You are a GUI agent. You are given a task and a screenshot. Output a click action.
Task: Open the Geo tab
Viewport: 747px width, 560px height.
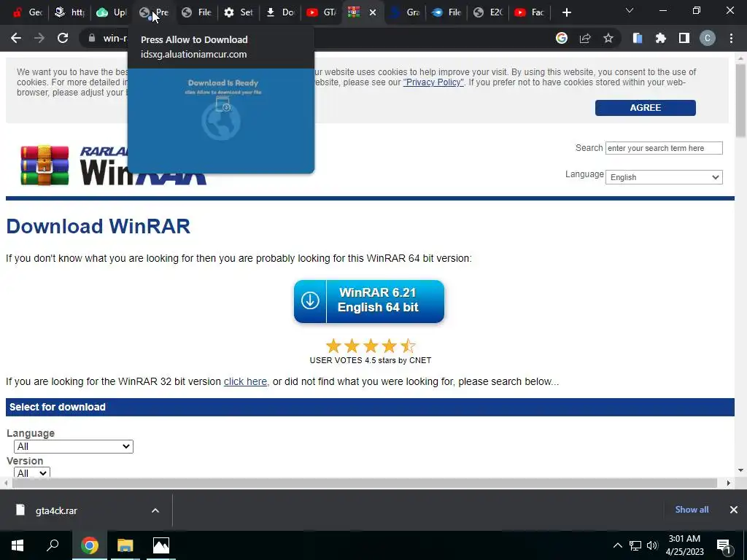click(28, 12)
